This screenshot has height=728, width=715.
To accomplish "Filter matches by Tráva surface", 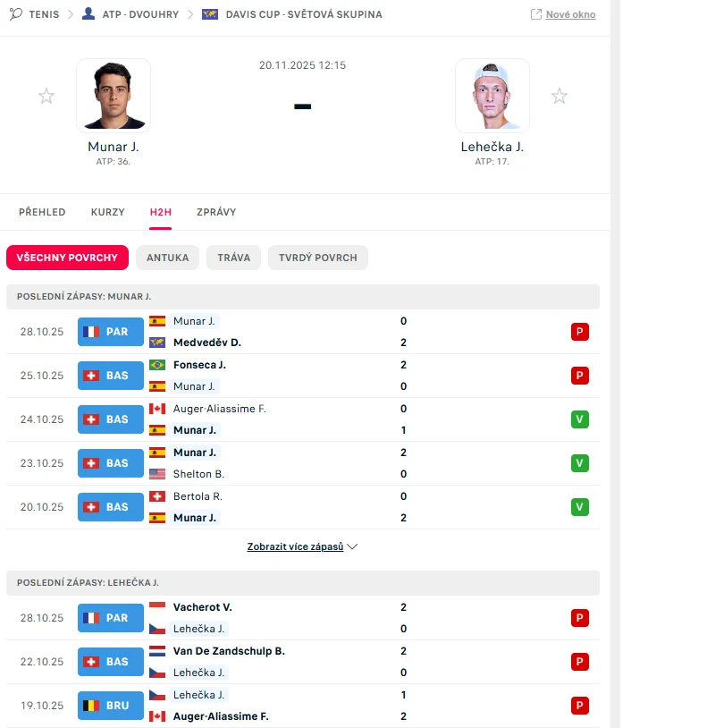I will click(233, 258).
